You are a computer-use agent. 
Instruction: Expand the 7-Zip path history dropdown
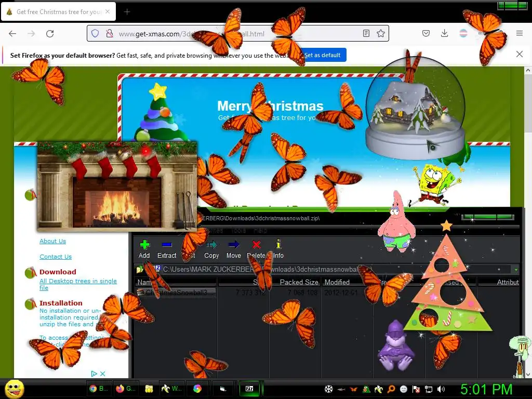tap(516, 270)
